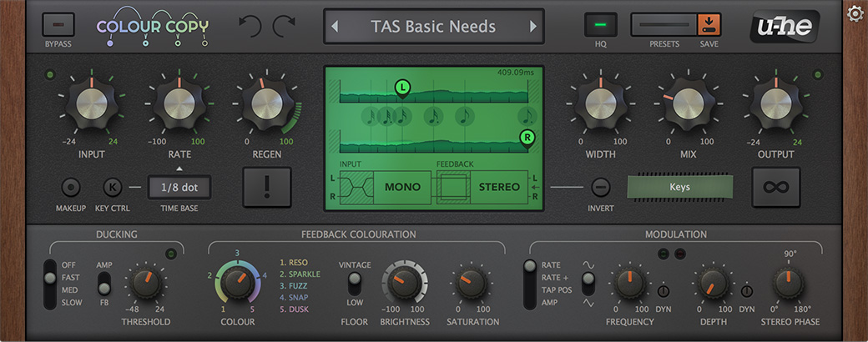This screenshot has height=342, width=868.
Task: Set Ducking speed switch to Fast
Action: [x=72, y=277]
